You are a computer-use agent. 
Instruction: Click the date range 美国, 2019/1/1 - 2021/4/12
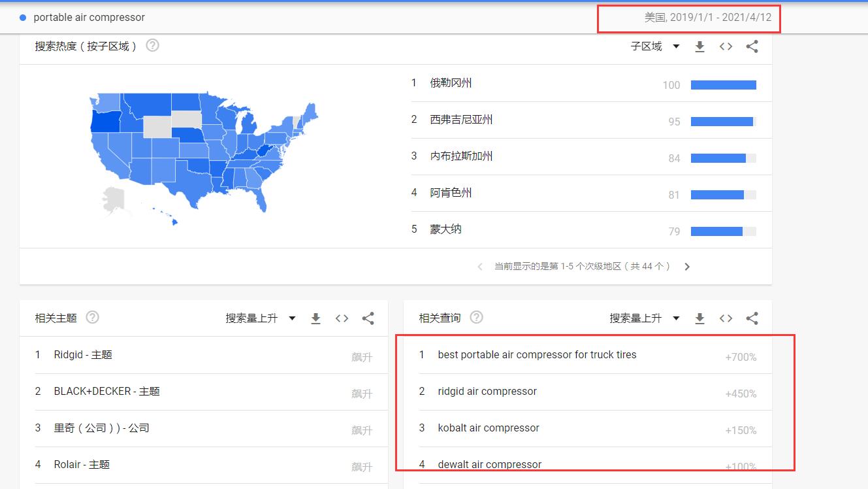(x=708, y=18)
